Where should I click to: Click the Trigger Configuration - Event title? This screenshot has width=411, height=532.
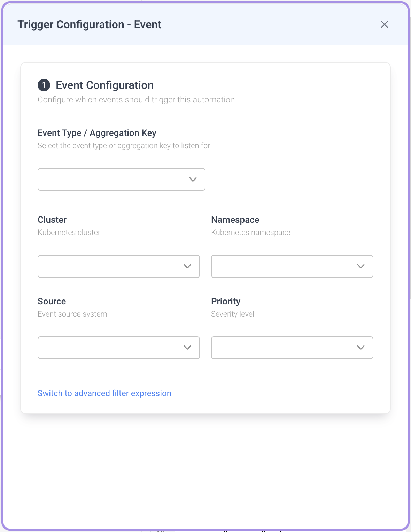tap(90, 24)
